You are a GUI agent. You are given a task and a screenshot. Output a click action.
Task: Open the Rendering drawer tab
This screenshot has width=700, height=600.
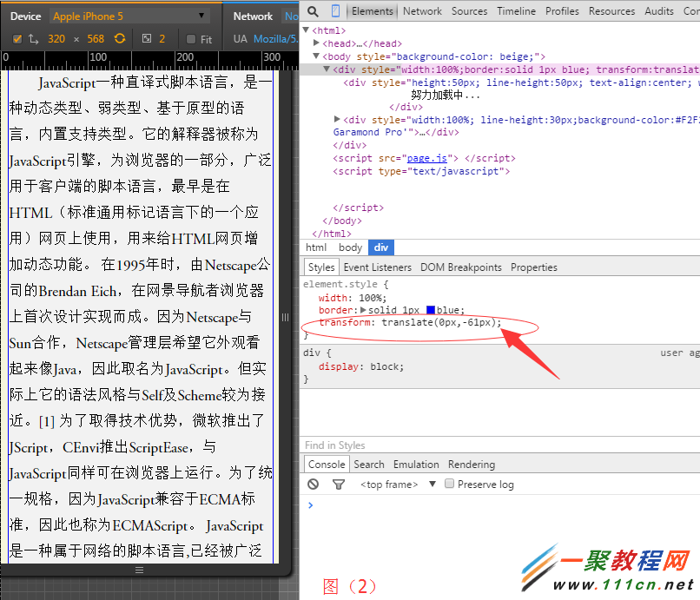coord(472,465)
